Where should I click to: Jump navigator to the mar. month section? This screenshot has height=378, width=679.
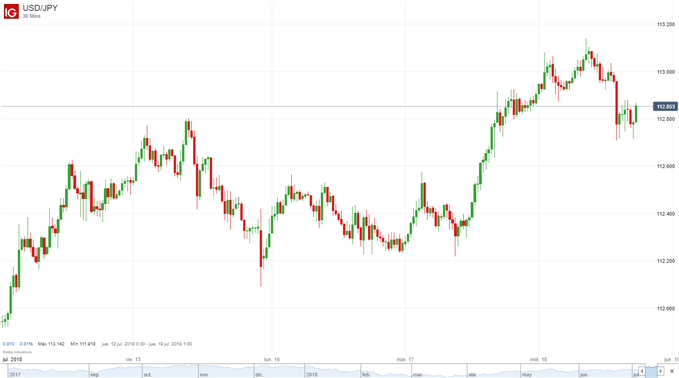pos(417,375)
